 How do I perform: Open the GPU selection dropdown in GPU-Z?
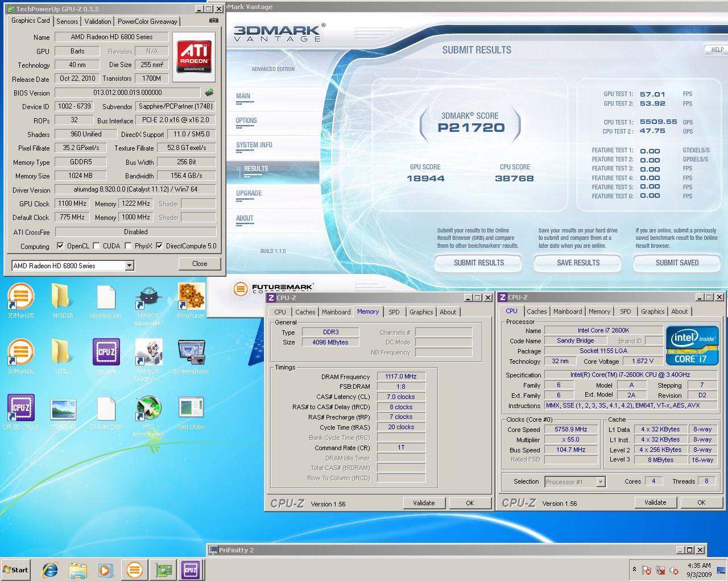pyautogui.click(x=129, y=265)
